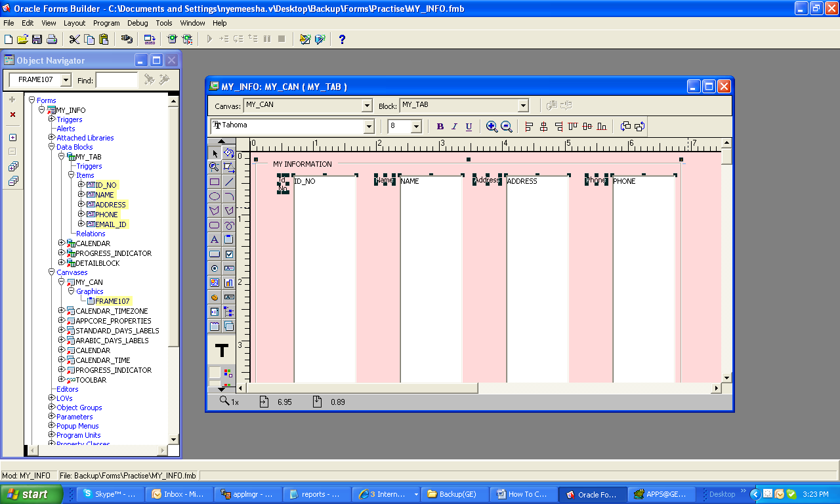Click the NAME field on the canvas
Viewport: 840px width, 504px height.
(431, 279)
